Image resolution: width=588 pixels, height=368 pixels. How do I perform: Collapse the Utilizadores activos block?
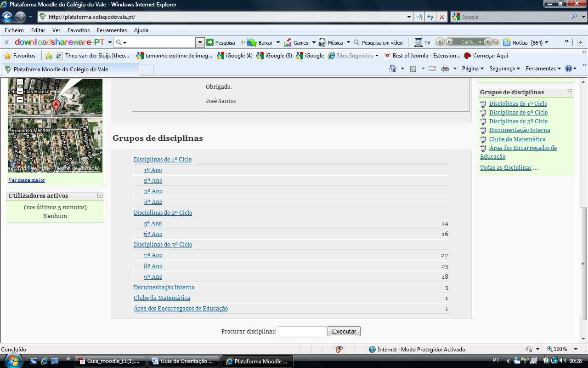[x=100, y=195]
